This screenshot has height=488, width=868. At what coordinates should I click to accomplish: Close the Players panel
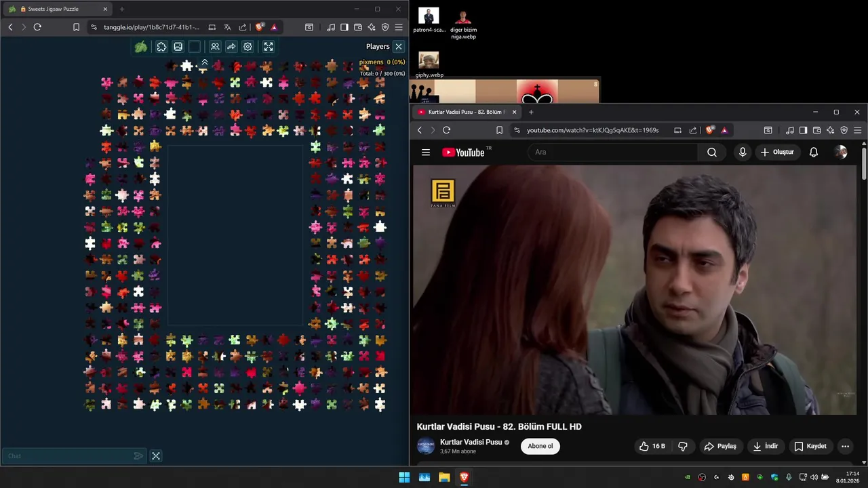click(399, 47)
